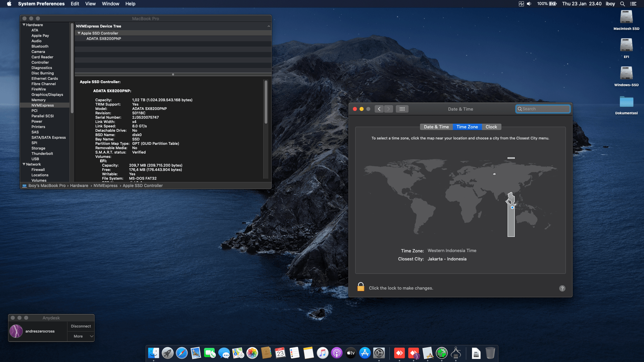Go back in Date & Time window
The width and height of the screenshot is (644, 362).
(379, 109)
